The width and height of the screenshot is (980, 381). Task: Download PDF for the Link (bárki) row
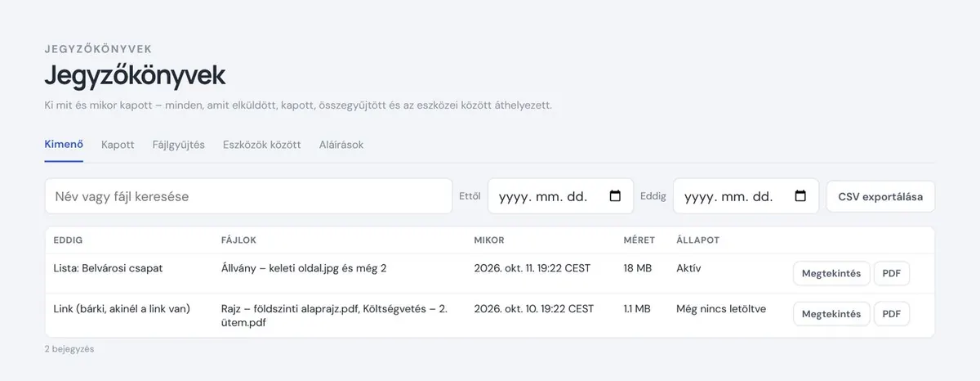click(x=892, y=314)
